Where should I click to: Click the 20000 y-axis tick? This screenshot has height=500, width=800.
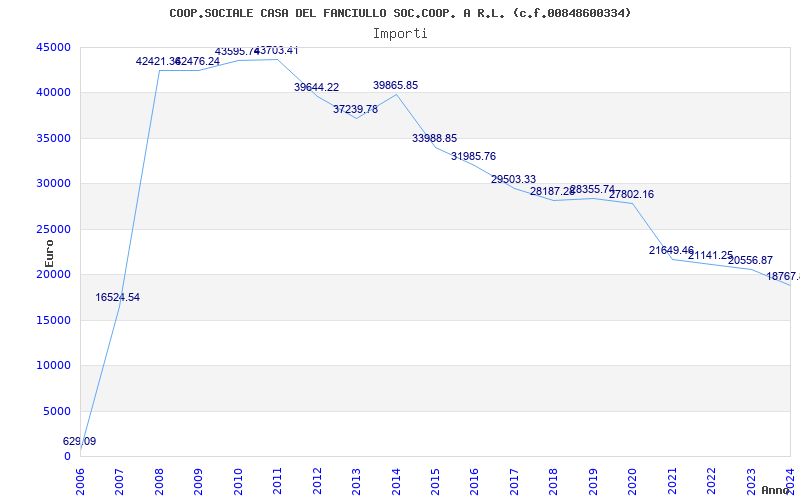pos(54,274)
